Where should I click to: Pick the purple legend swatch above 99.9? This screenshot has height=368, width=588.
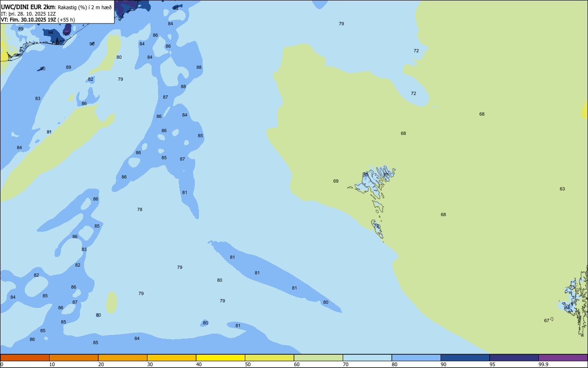563,357
